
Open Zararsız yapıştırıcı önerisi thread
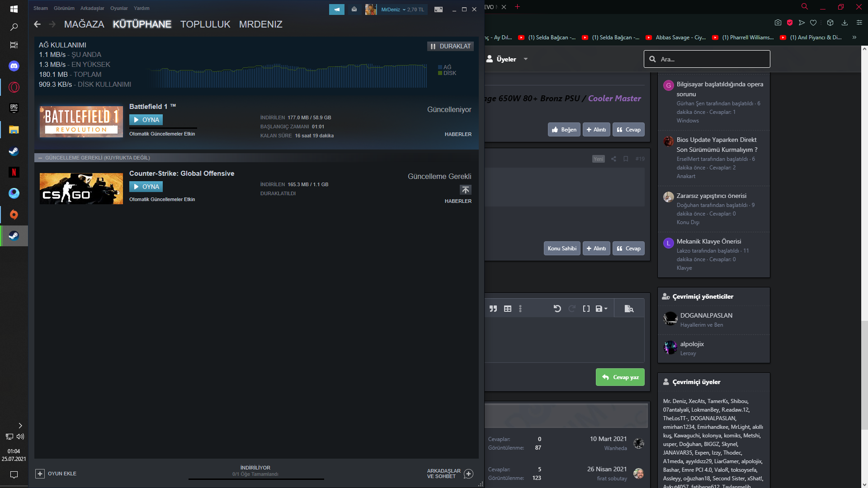(x=711, y=196)
